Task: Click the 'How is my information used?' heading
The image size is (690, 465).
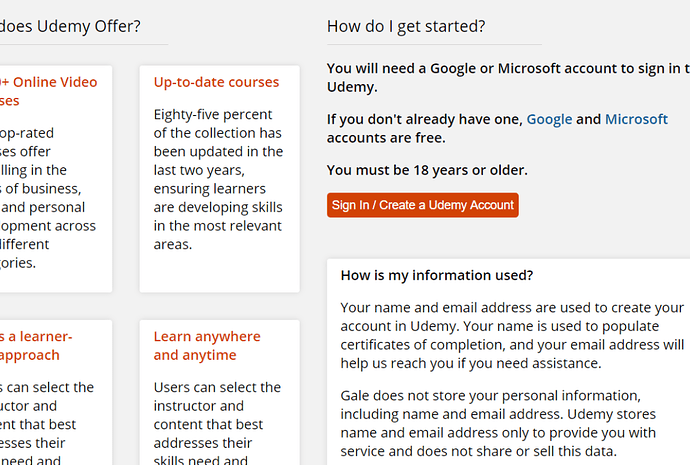Action: click(436, 275)
